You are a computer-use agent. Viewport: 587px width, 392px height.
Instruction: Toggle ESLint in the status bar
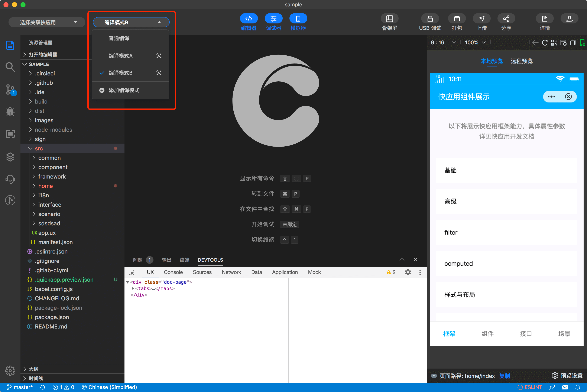pos(529,387)
